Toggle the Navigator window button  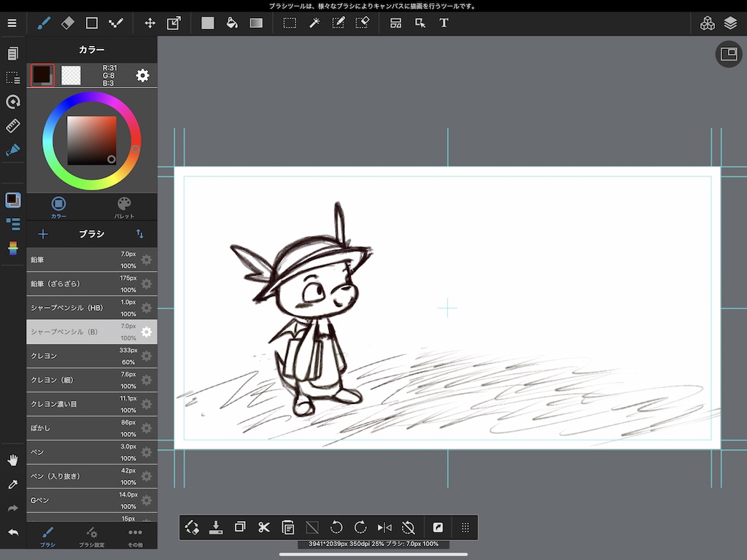point(728,54)
